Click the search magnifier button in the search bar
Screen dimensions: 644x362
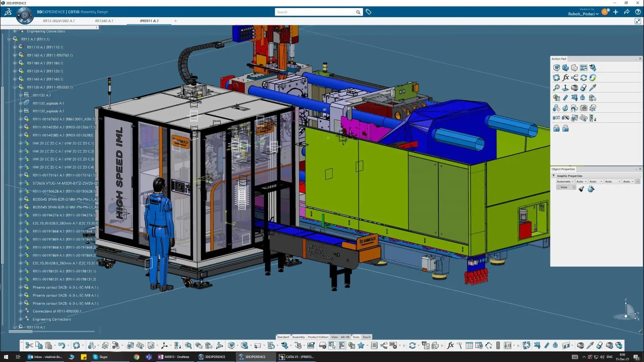[x=358, y=12]
